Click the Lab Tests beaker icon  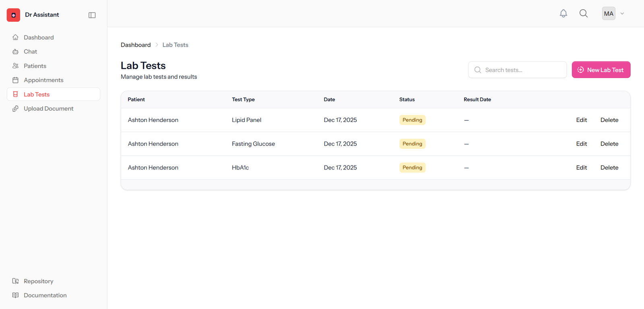(x=15, y=94)
